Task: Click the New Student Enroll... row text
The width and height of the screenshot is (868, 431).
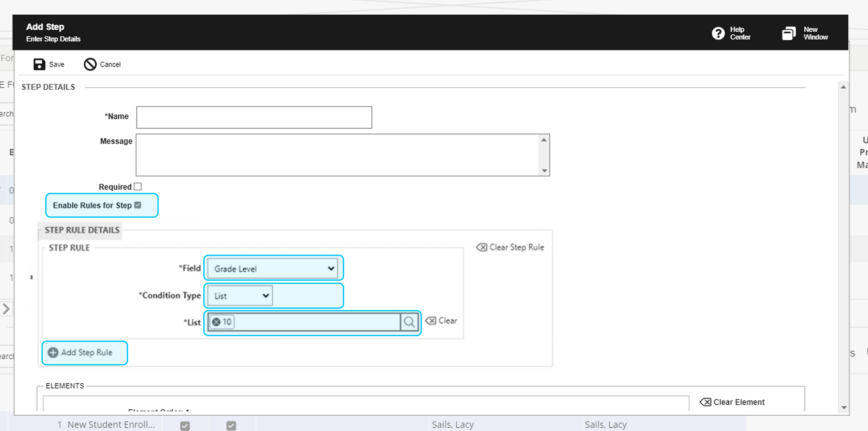Action: [x=111, y=425]
